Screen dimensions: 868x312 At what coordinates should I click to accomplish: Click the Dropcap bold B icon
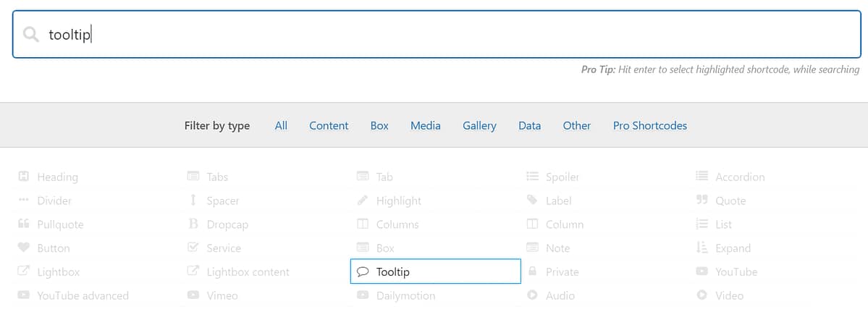click(x=193, y=224)
